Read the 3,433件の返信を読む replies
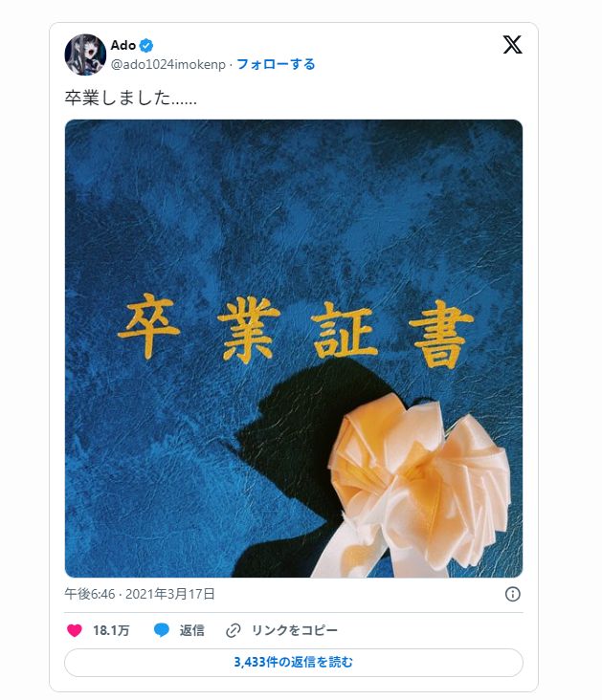The width and height of the screenshot is (602, 700). [294, 662]
